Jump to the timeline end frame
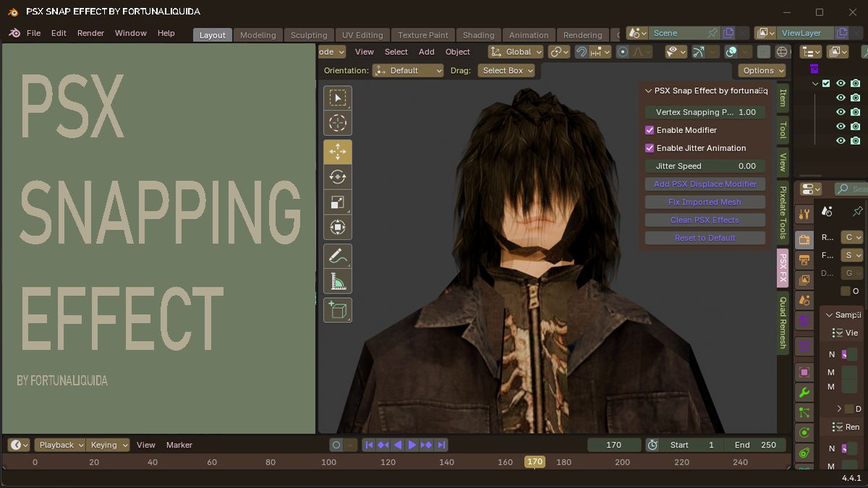This screenshot has height=488, width=868. point(441,445)
